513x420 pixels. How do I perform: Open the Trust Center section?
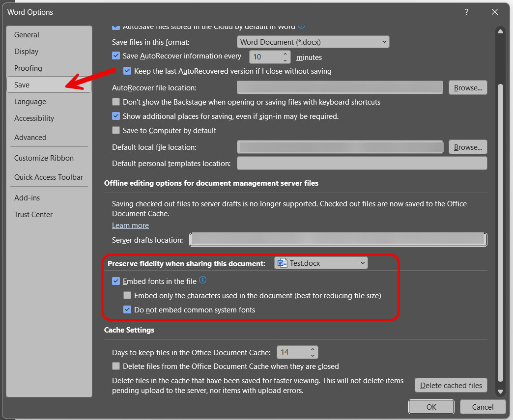point(33,215)
